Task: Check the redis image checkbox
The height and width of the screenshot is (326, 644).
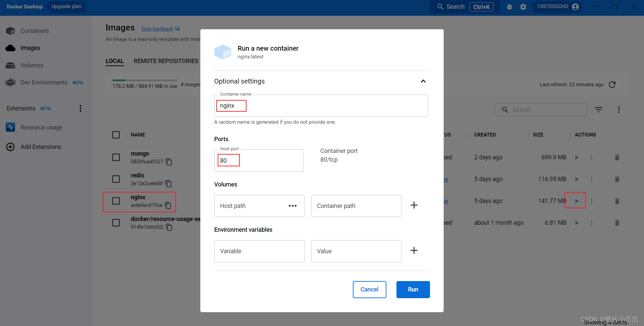Action: click(x=116, y=179)
